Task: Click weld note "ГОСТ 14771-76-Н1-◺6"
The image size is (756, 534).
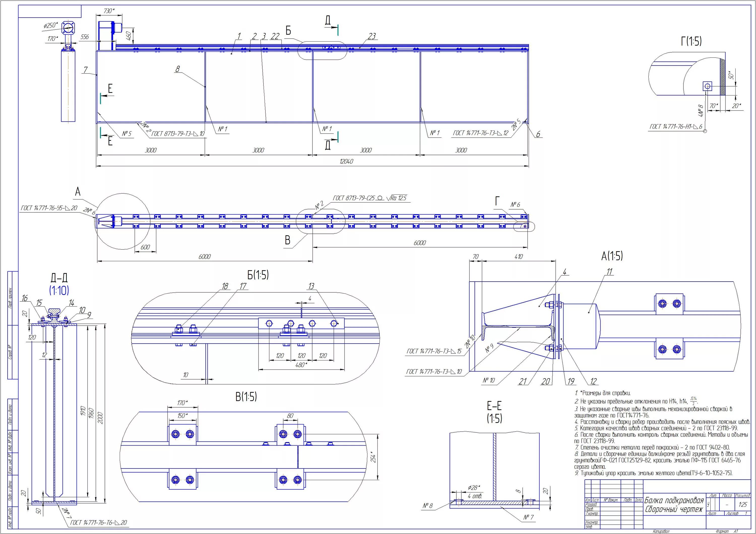Action: [676, 127]
